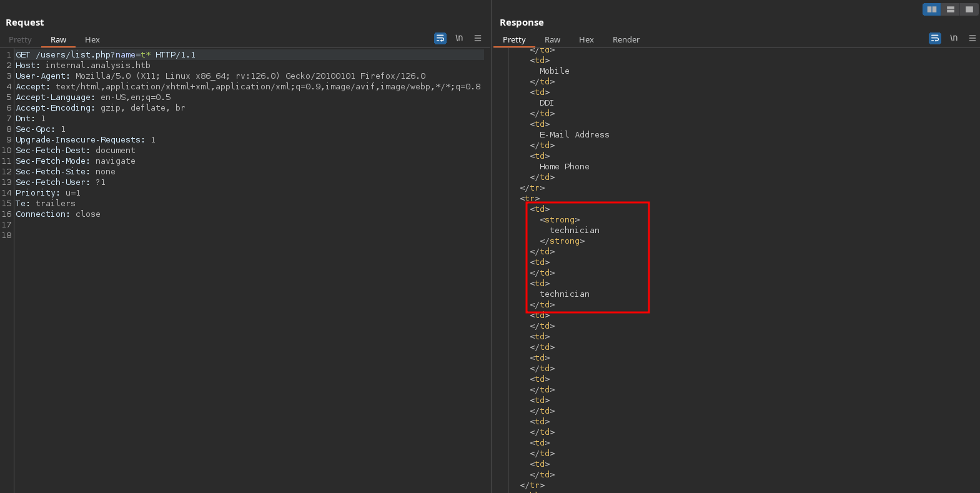Click request line number 17
980x493 pixels.
7,225
